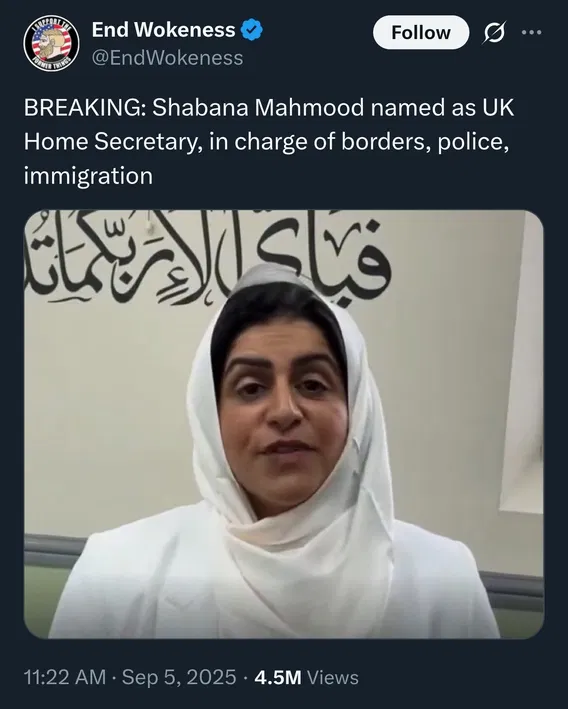Click the white panel at the video's right edge
568x709 pixels.
(x=522, y=362)
